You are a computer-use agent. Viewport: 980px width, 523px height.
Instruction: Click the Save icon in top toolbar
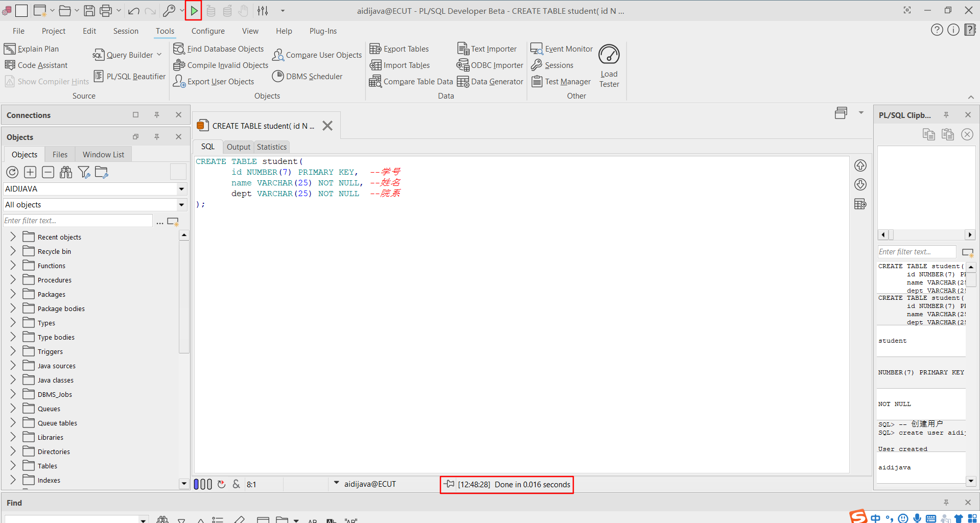pyautogui.click(x=89, y=11)
